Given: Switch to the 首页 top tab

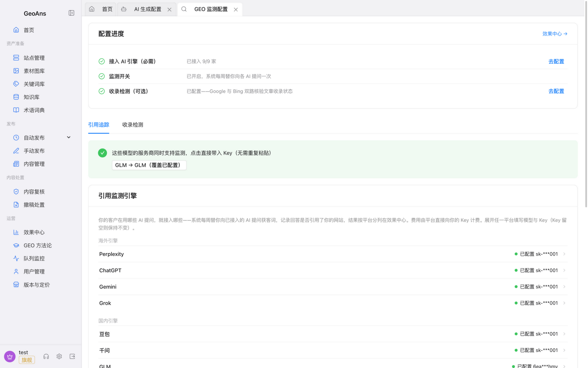Looking at the screenshot, I should (x=101, y=9).
